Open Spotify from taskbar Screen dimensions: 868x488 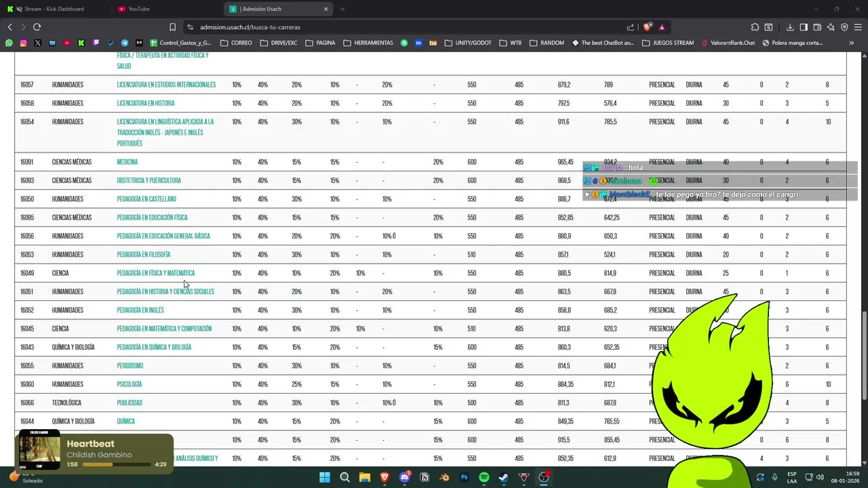pos(484,477)
